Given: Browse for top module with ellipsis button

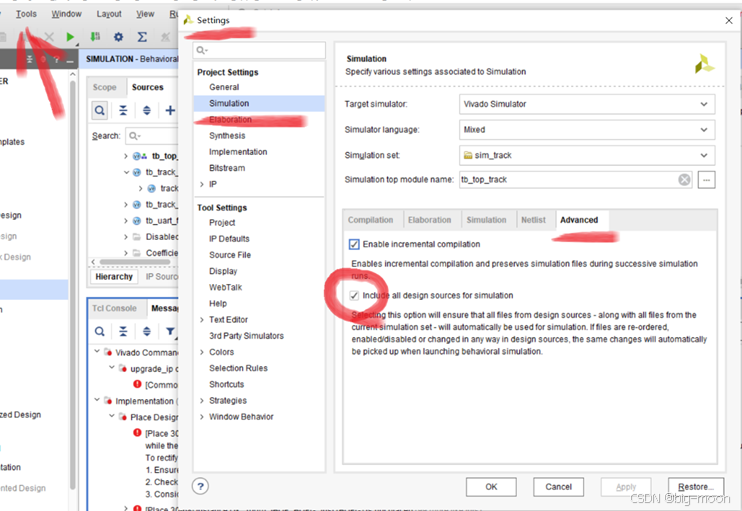Looking at the screenshot, I should click(x=707, y=180).
